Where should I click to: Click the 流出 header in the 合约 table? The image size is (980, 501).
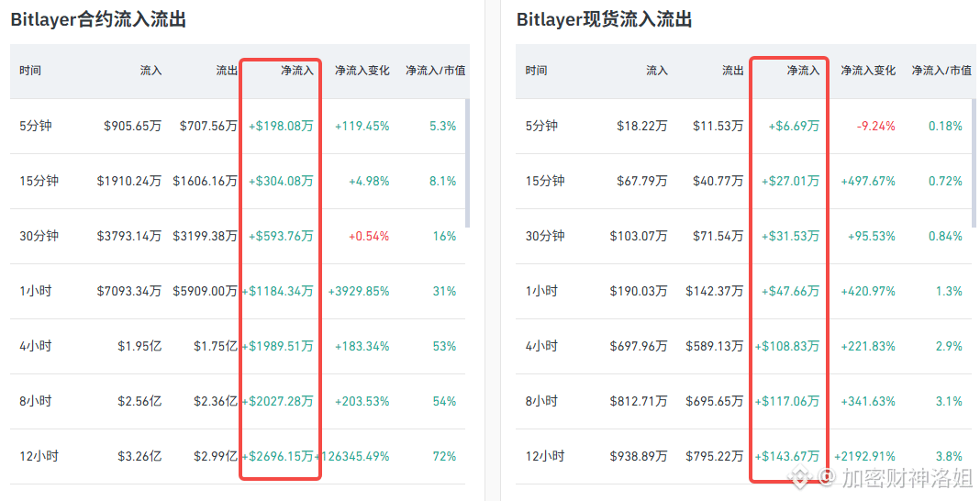pos(227,71)
